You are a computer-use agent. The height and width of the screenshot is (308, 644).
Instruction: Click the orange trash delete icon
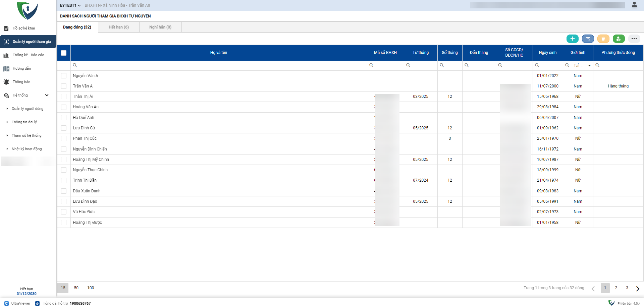(x=603, y=39)
